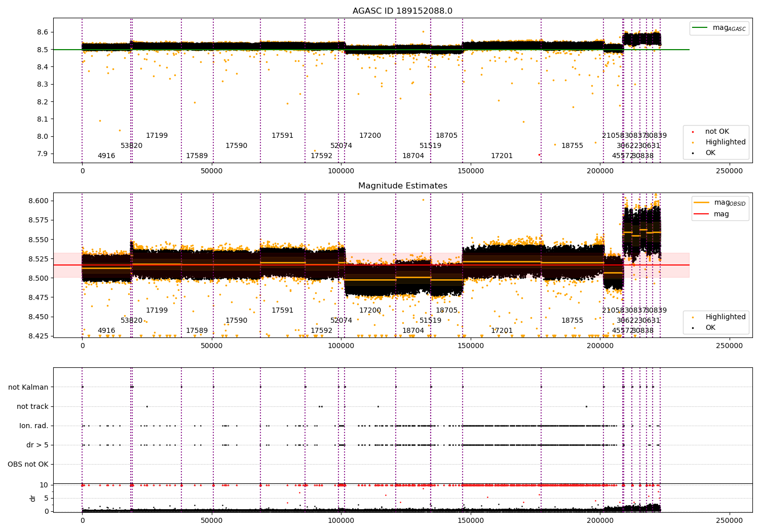760x532 pixels.
Task: Click obsid label 17199 in Magnitude Estimates plot
Action: point(157,311)
